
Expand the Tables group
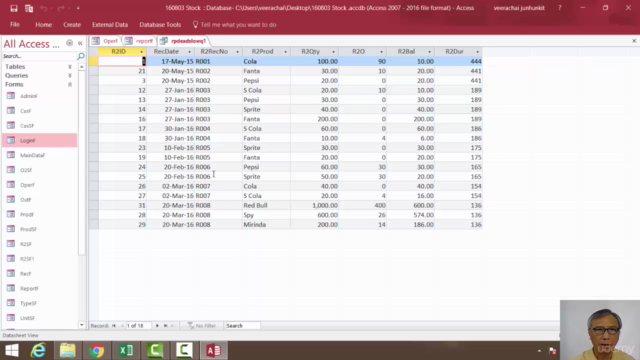click(x=70, y=67)
